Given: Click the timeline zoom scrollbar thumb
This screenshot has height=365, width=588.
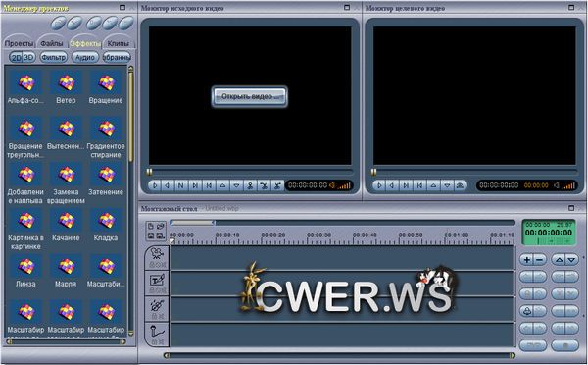Looking at the screenshot, I should click(192, 223).
